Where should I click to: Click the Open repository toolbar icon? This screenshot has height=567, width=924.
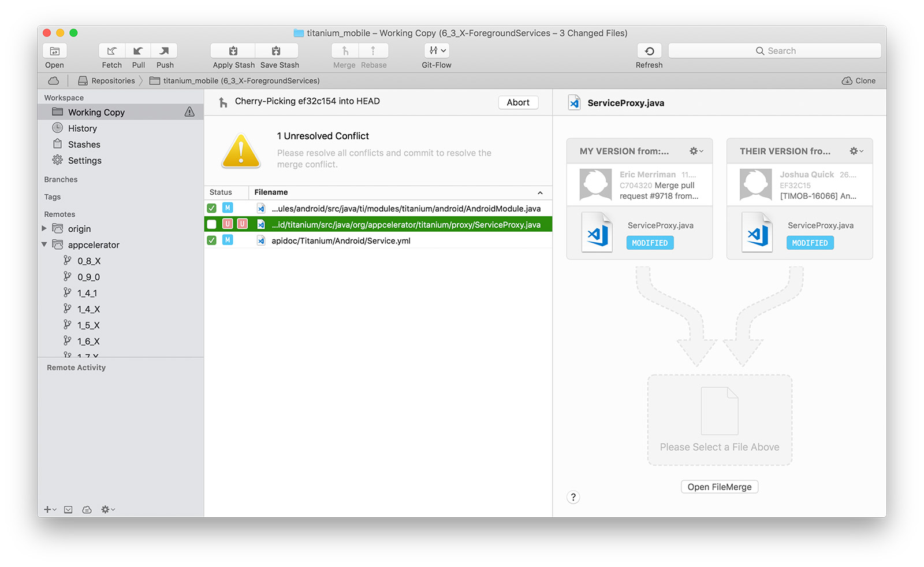click(x=55, y=51)
